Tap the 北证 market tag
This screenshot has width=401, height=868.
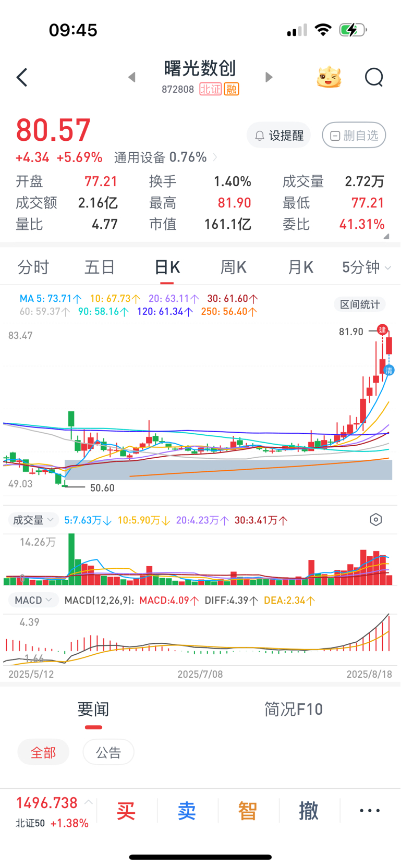(x=211, y=89)
